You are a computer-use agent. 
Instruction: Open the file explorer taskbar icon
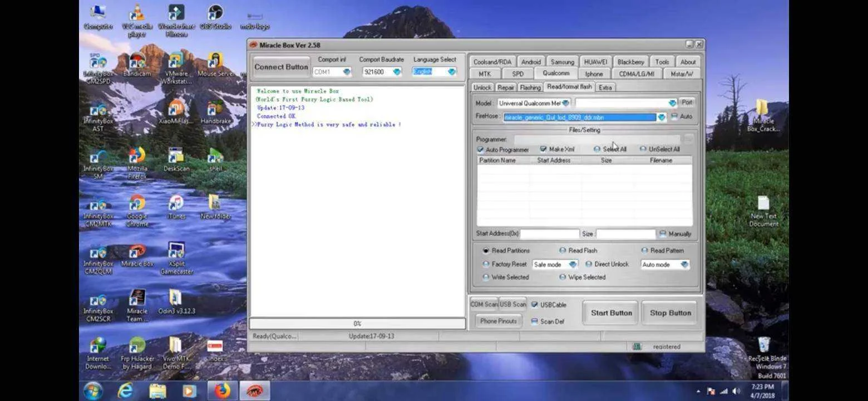[x=157, y=392]
